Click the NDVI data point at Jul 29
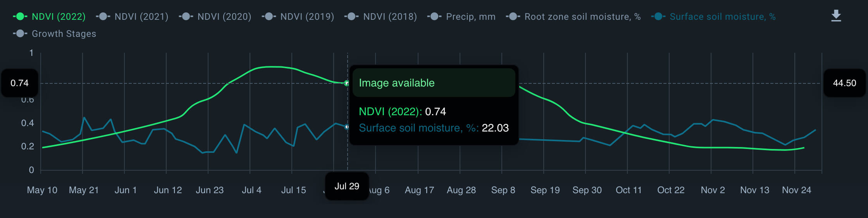 [x=347, y=83]
